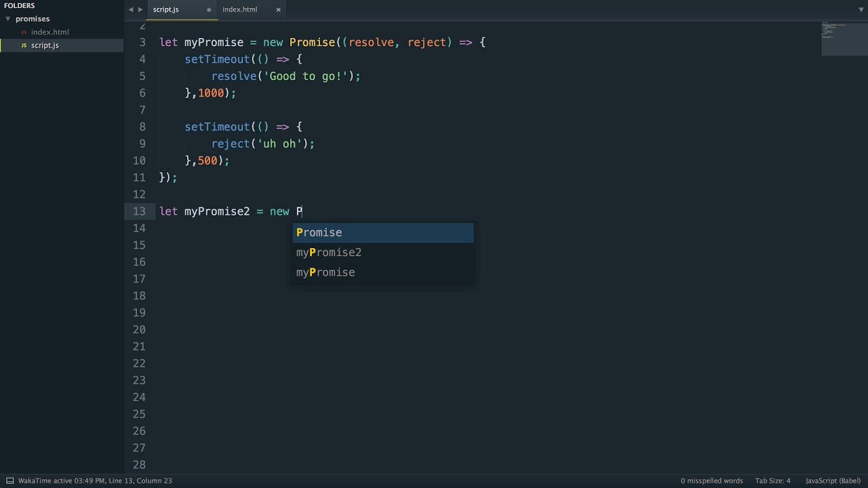Click the promises folder name
Viewport: 868px width, 488px height.
pos(33,19)
